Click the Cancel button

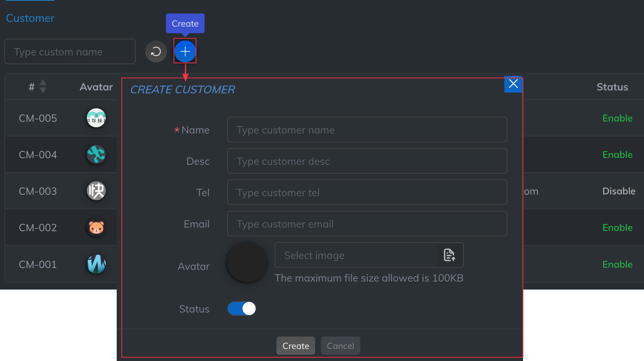click(x=340, y=346)
